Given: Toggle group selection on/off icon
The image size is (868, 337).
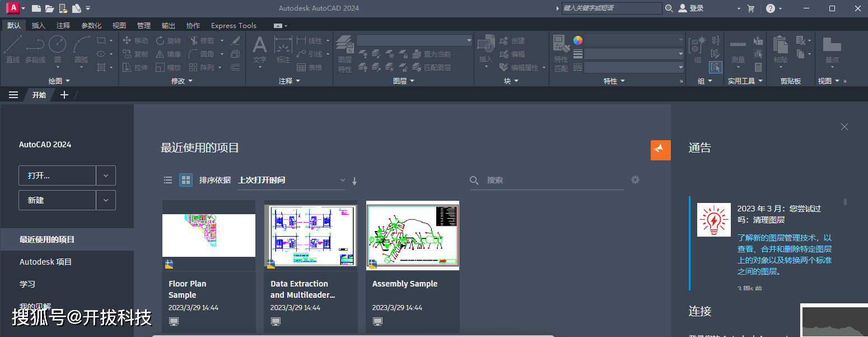Looking at the screenshot, I should click(x=715, y=67).
